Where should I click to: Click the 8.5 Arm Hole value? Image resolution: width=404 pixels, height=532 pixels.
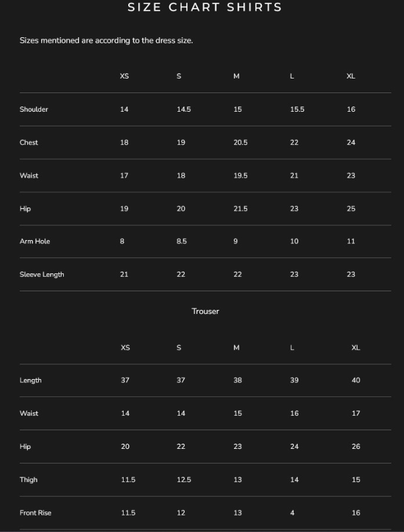181,241
